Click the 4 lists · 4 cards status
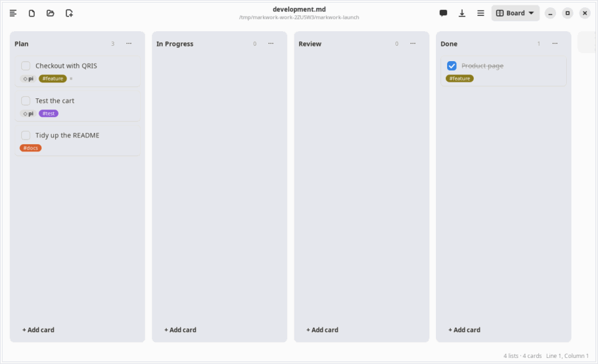Viewport: 598px width, 364px height. tap(522, 355)
